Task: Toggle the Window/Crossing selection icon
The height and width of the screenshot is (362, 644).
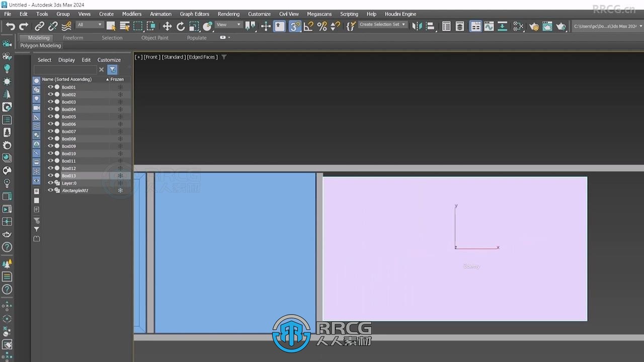Action: (151, 26)
